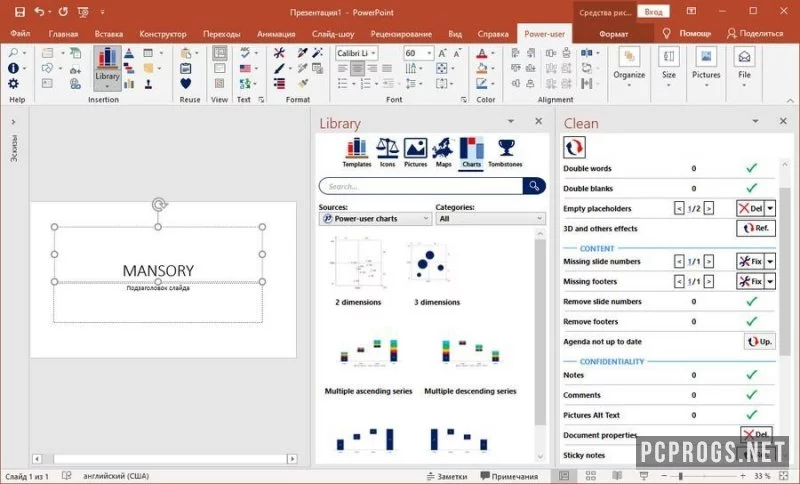The image size is (800, 484).
Task: Click the format painter brush icon
Action: 304,83
